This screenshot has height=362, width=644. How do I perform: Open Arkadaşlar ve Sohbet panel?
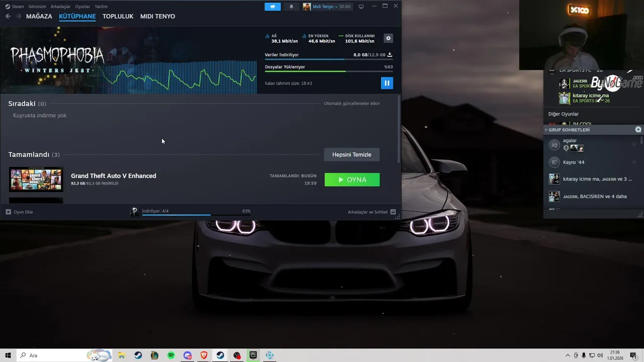point(372,212)
